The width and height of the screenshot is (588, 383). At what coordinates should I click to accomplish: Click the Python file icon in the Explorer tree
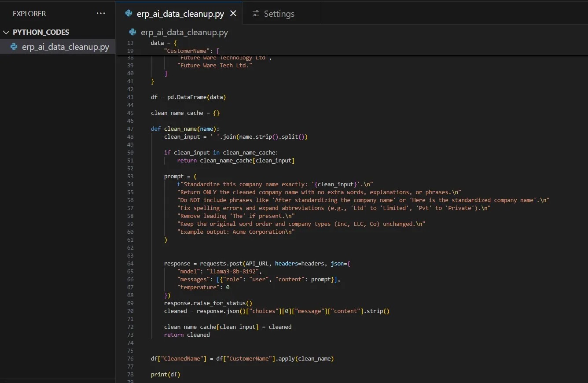14,47
